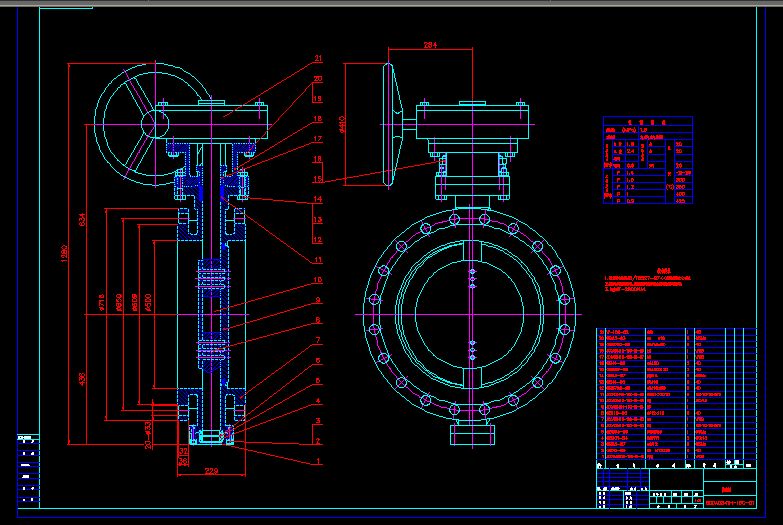783x525 pixels.
Task: Select the 234 dimension text at top
Action: [x=430, y=45]
